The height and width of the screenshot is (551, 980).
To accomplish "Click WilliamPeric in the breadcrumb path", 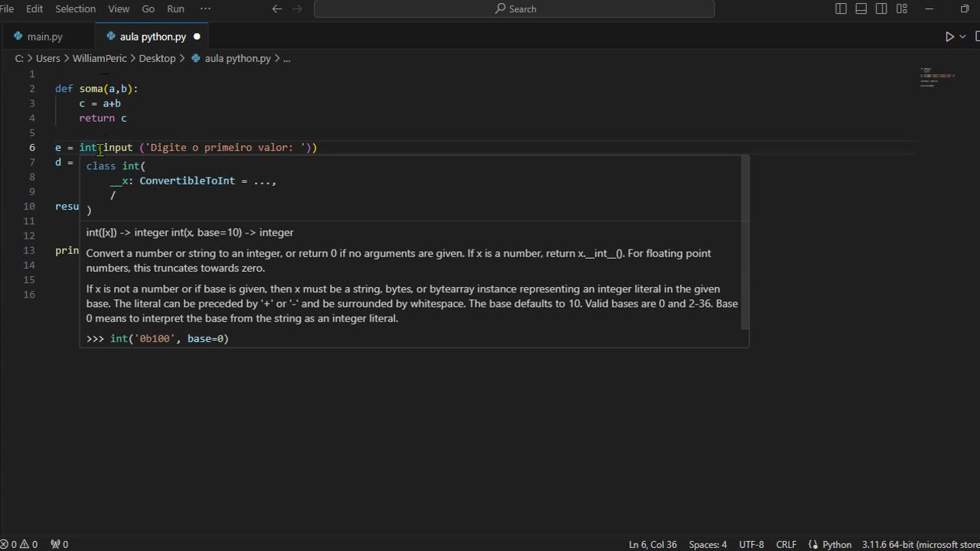I will 100,58.
